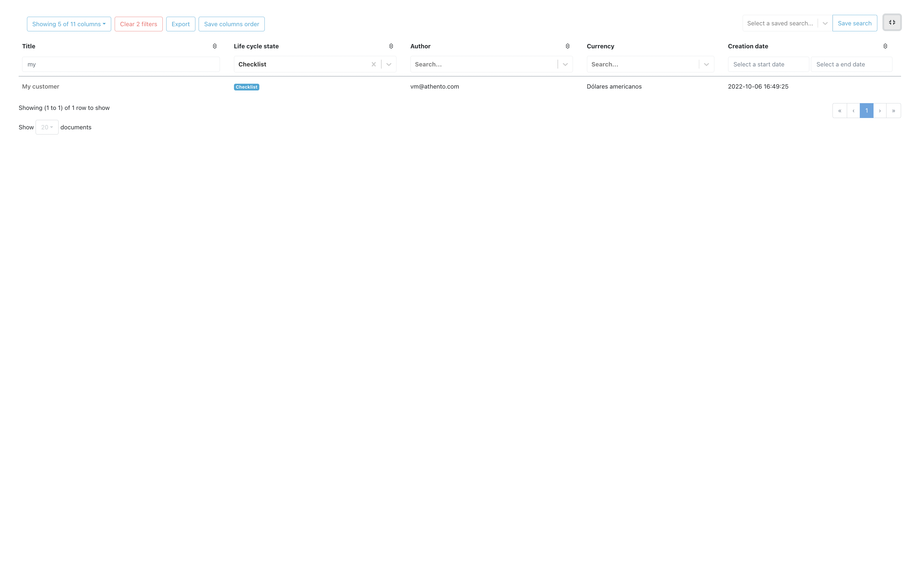Sort the Creation date column
924x573 pixels.
[885, 46]
